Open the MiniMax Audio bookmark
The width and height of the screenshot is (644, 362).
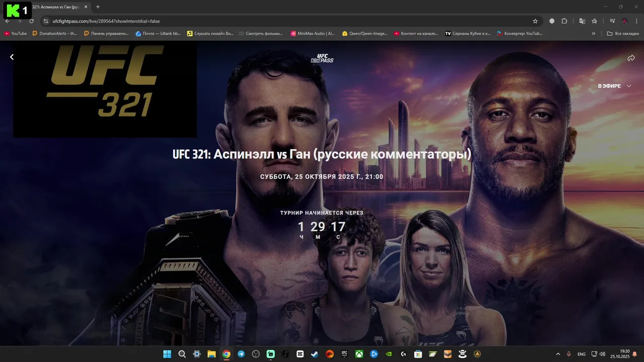(313, 34)
